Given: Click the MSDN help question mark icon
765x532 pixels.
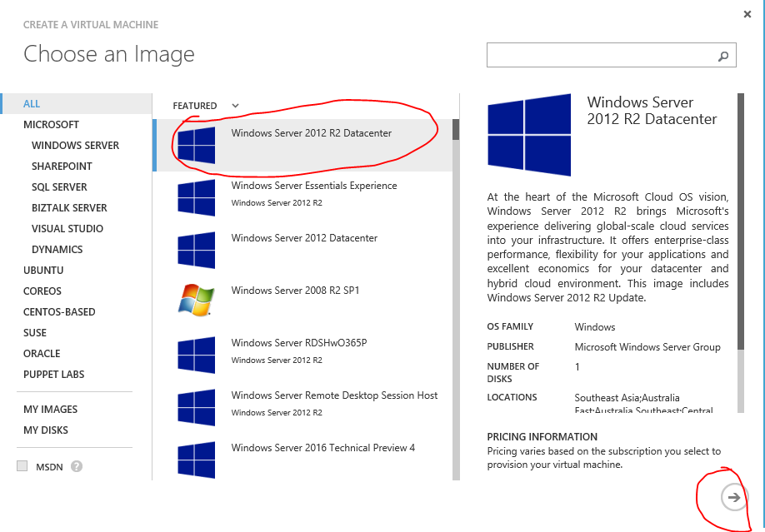Looking at the screenshot, I should (x=77, y=467).
